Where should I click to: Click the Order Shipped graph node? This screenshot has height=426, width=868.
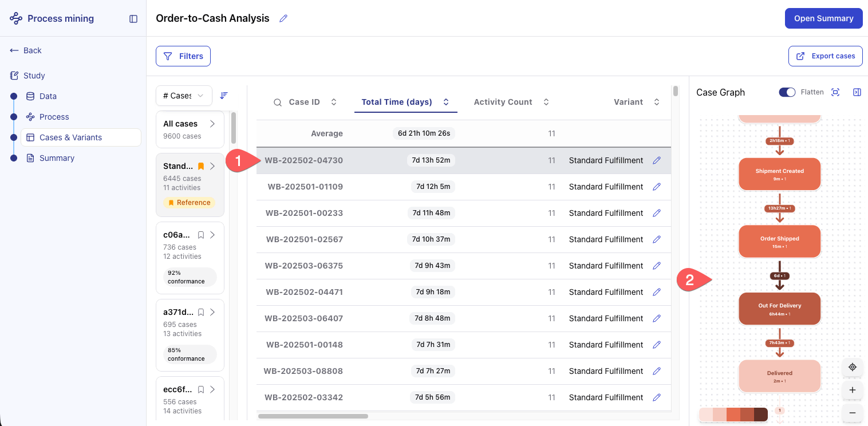[x=779, y=242]
